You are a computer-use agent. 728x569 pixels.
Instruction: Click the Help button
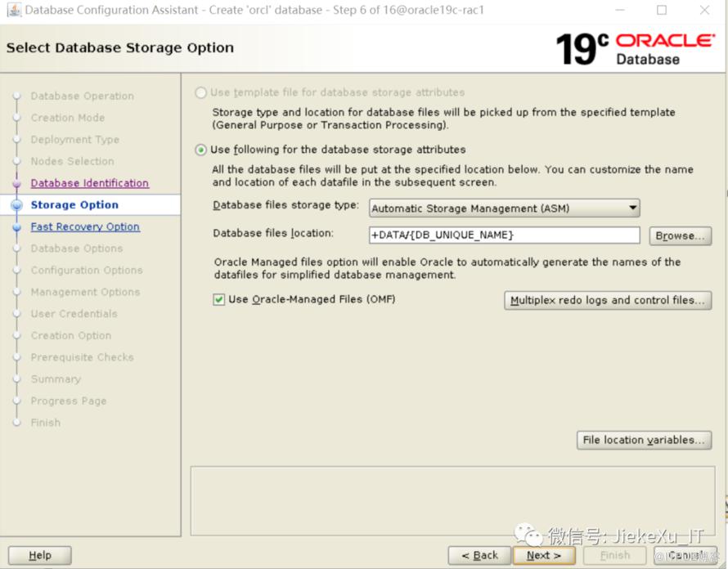tap(40, 555)
